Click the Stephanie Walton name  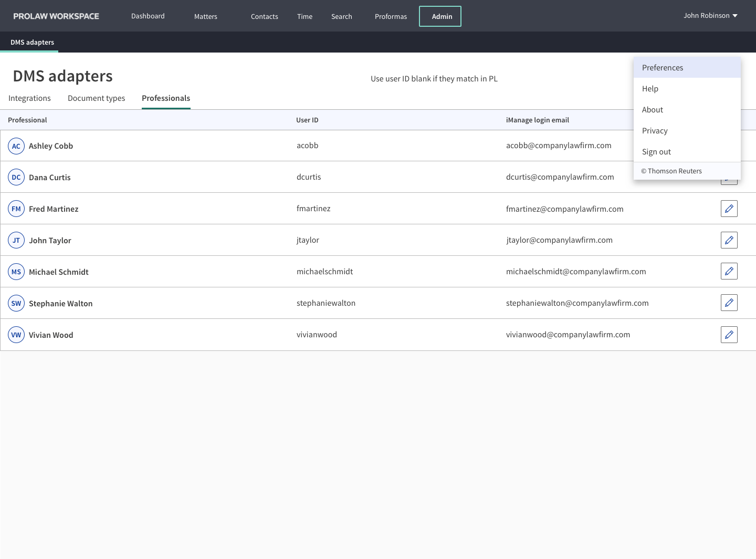click(61, 304)
